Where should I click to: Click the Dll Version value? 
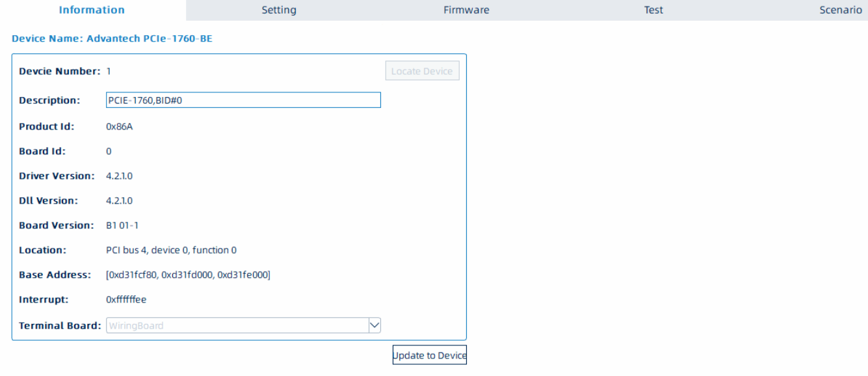coord(120,200)
